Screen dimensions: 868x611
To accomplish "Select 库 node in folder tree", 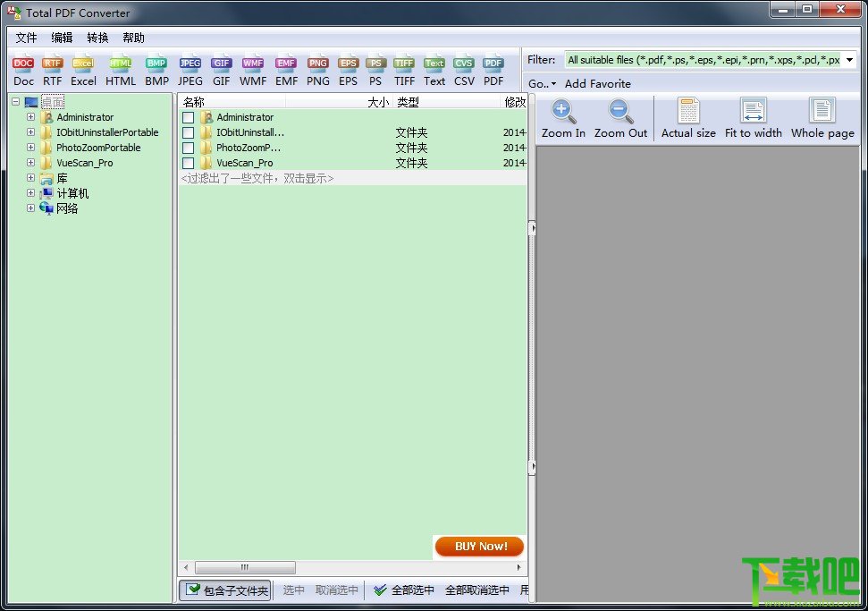I will click(62, 178).
